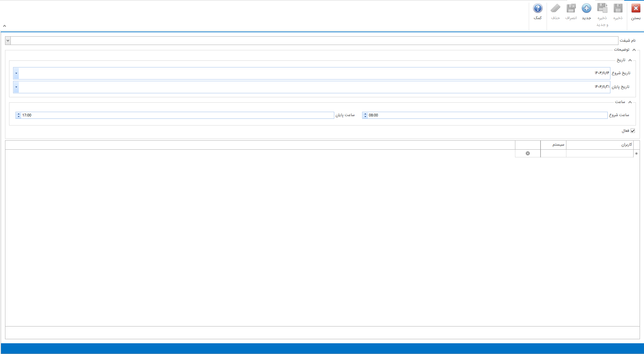Click the Users (کاربران) column header
This screenshot has width=644, height=354.
[600, 145]
